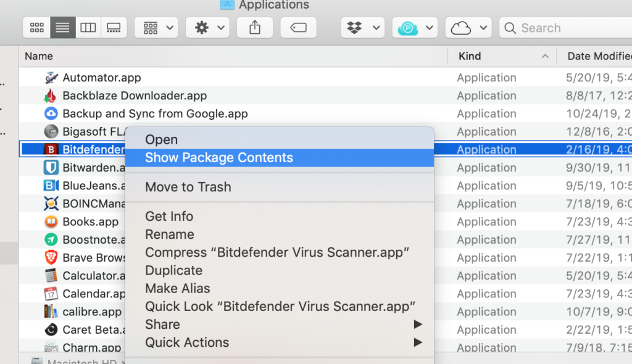Image resolution: width=632 pixels, height=364 pixels.
Task: Select the calibre.app icon
Action: tap(51, 311)
